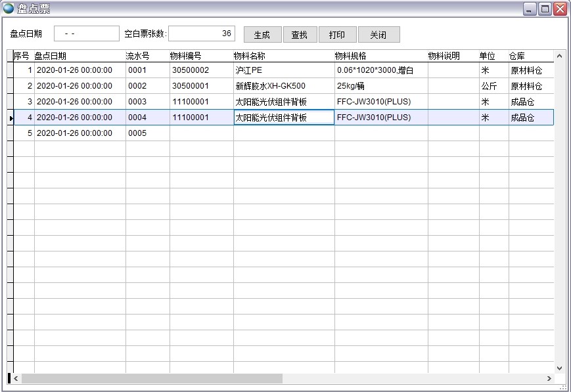Click vertical scrollbar down arrow

(559, 368)
